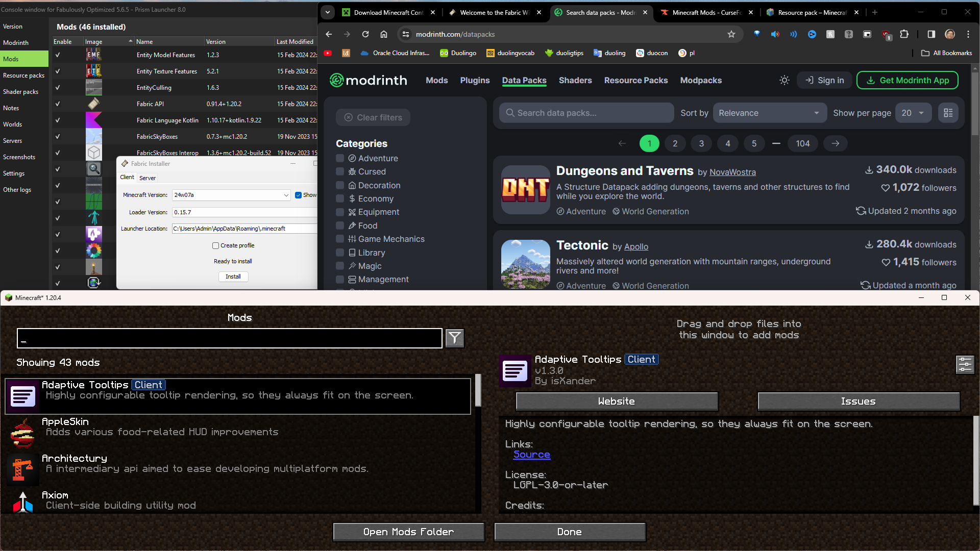Open the Minecraft Version dropdown in Fabric Installer
Screen dimensions: 980x551
tap(231, 195)
